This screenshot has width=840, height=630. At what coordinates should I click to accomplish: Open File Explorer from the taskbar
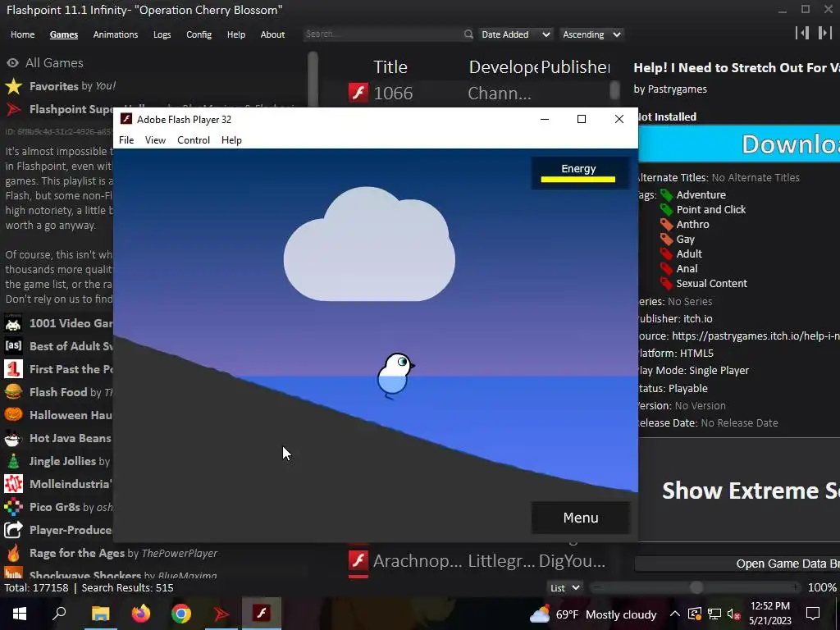(100, 614)
